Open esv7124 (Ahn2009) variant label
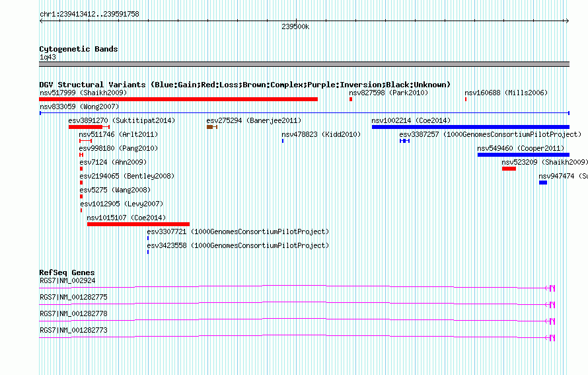The width and height of the screenshot is (588, 375). pos(113,162)
